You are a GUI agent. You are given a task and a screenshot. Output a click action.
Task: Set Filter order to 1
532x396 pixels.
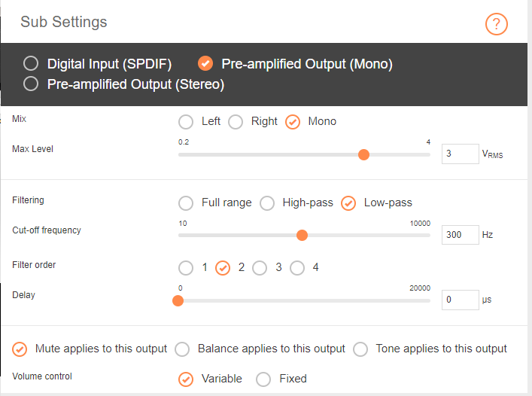click(x=186, y=268)
